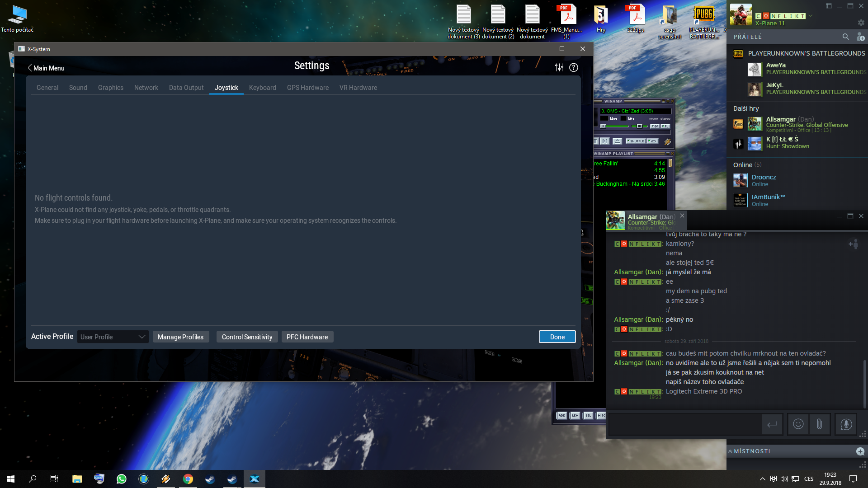Click the chat send arrow button
The image size is (868, 488).
pyautogui.click(x=772, y=424)
